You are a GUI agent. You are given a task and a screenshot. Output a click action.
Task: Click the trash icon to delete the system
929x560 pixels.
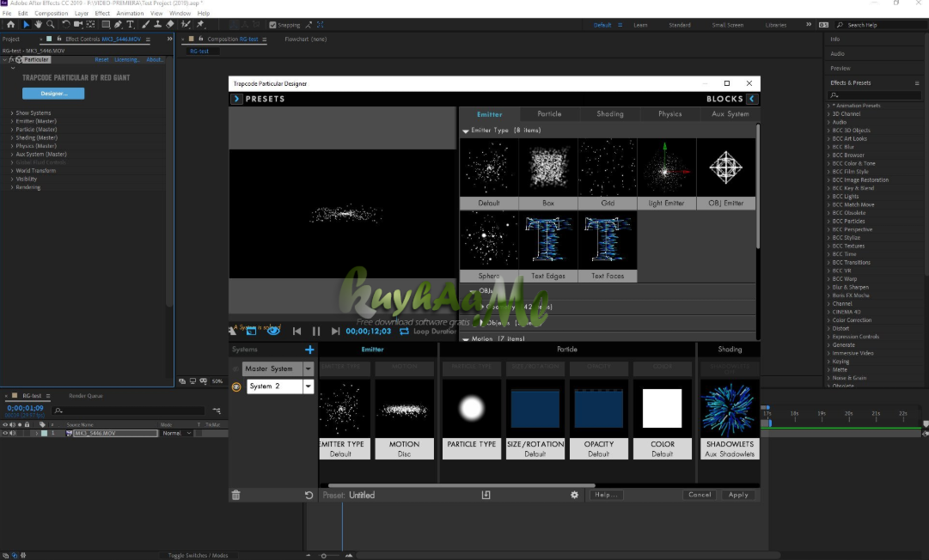[235, 495]
